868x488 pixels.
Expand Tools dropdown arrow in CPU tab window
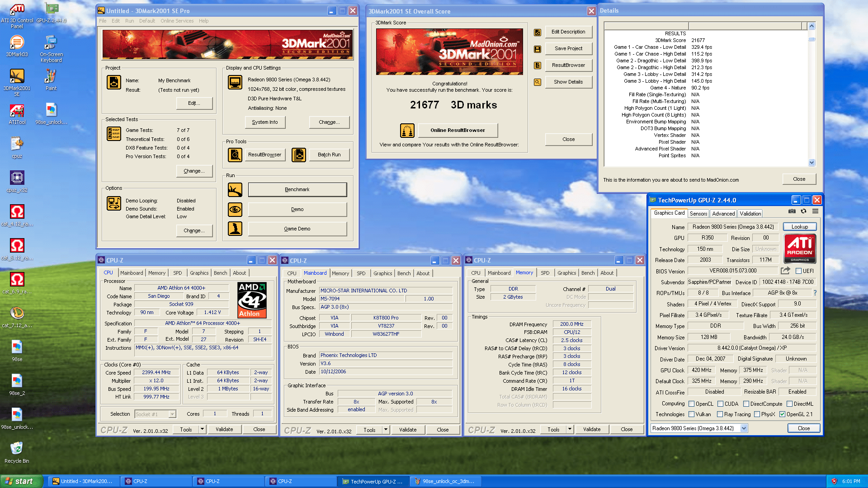[x=202, y=429]
